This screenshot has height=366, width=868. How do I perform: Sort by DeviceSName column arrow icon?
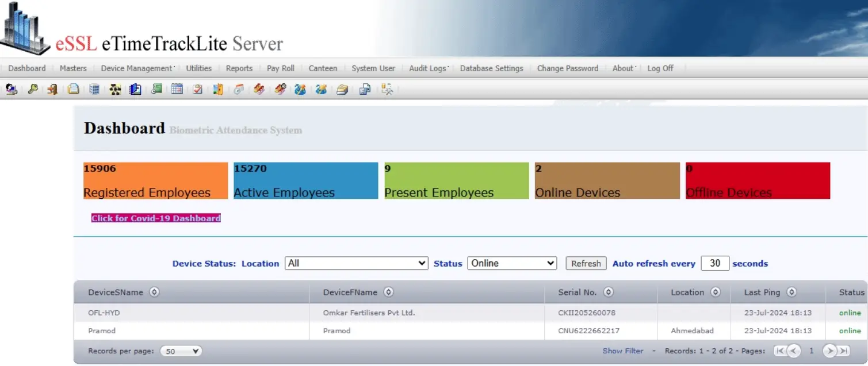(x=154, y=292)
